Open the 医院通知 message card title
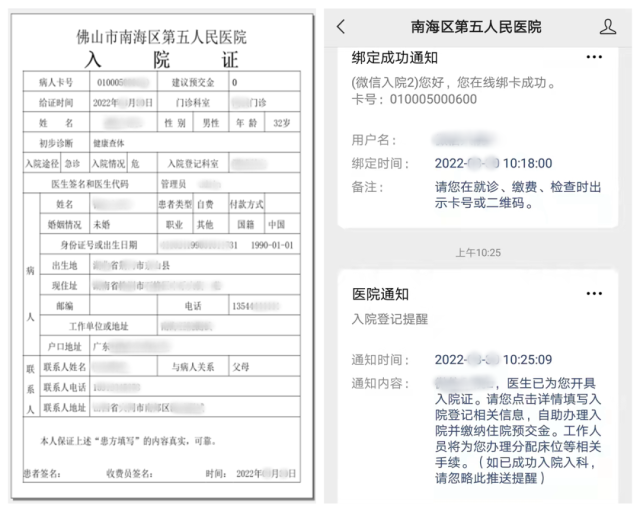Viewport: 640px width, 512px height. [x=380, y=294]
